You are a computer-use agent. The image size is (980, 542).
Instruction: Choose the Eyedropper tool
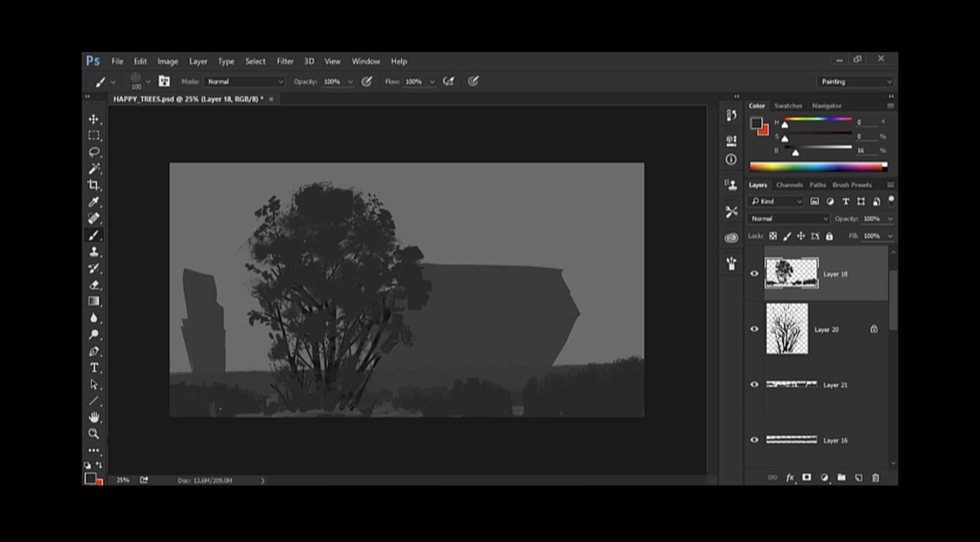click(93, 202)
